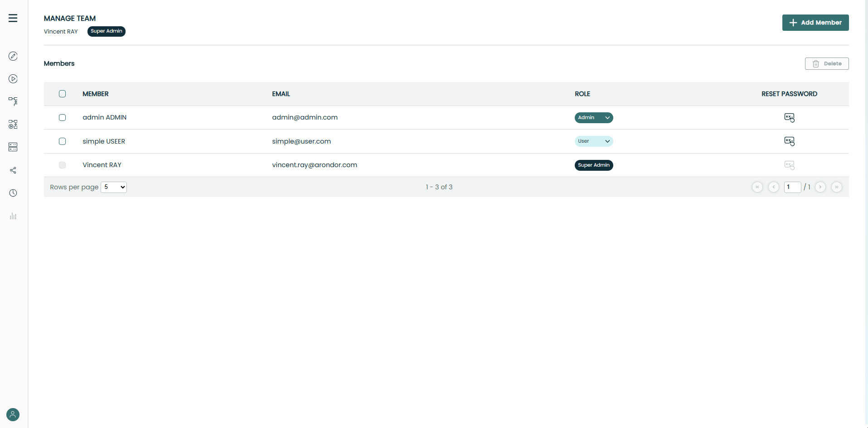Image resolution: width=868 pixels, height=428 pixels.
Task: Sort by the MEMBER column header
Action: coord(96,94)
